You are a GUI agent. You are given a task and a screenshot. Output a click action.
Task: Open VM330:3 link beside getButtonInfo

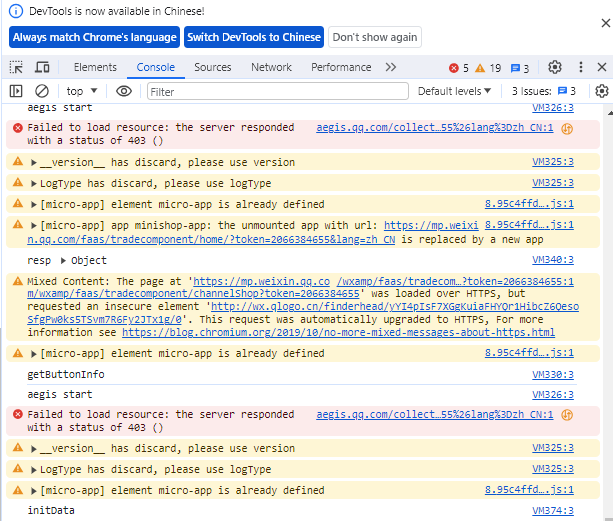553,375
